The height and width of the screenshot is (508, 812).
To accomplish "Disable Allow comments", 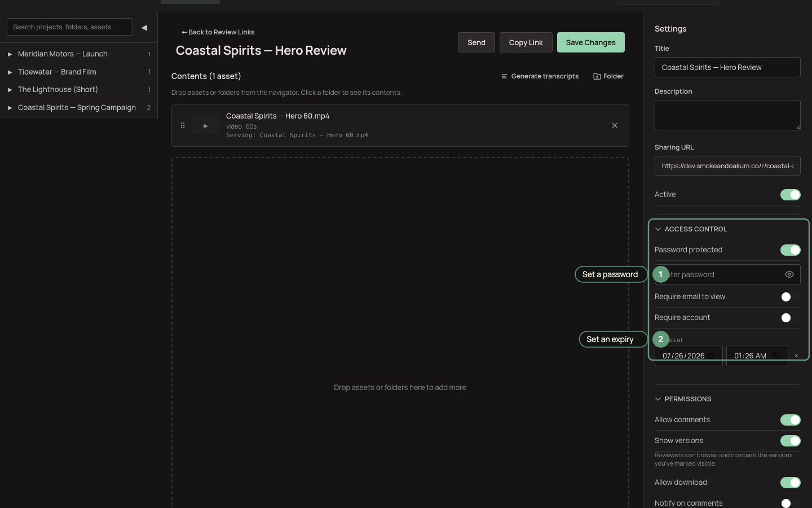I will 791,420.
